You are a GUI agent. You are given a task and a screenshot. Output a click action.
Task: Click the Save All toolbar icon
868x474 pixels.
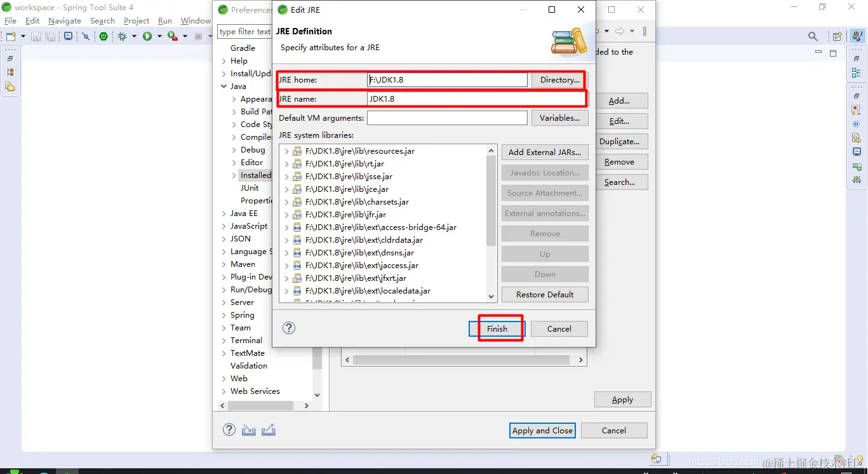[x=51, y=36]
